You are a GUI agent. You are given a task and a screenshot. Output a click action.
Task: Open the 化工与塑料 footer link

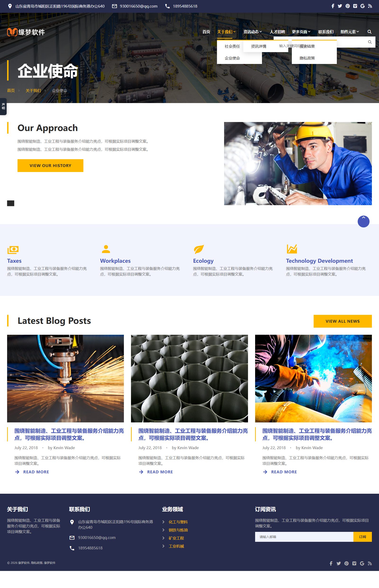pyautogui.click(x=178, y=522)
